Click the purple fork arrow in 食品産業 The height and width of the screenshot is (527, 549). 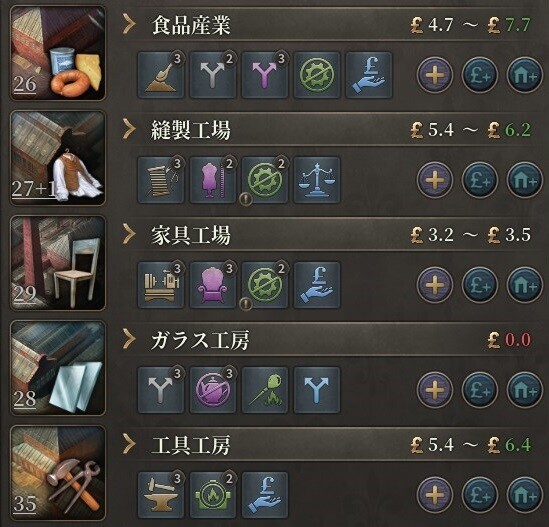pyautogui.click(x=265, y=75)
